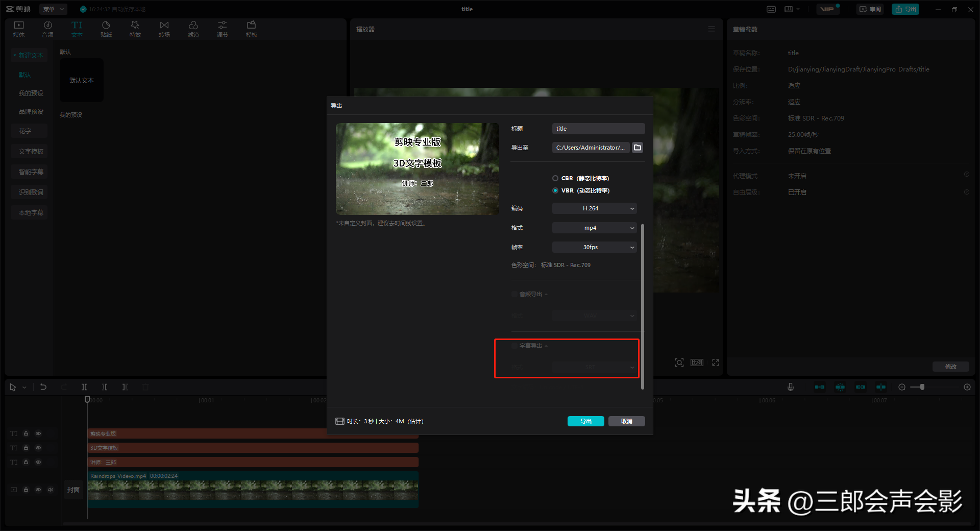Screen dimensions: 980x531
Task: Select 本地字幕 in the sidebar
Action: pyautogui.click(x=29, y=213)
